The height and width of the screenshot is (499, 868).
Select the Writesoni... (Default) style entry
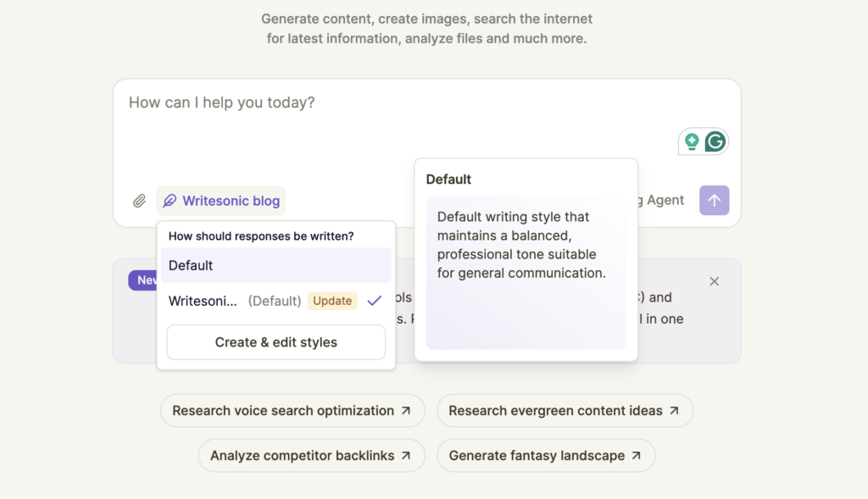point(276,301)
